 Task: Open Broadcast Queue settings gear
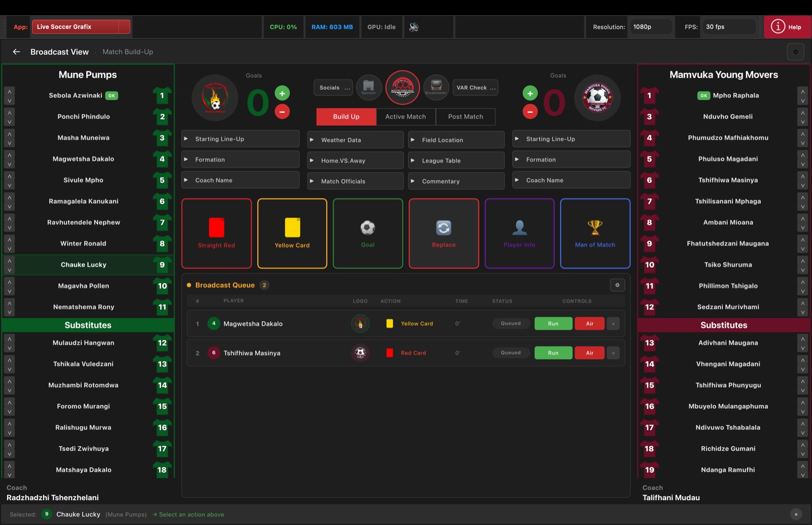[617, 285]
